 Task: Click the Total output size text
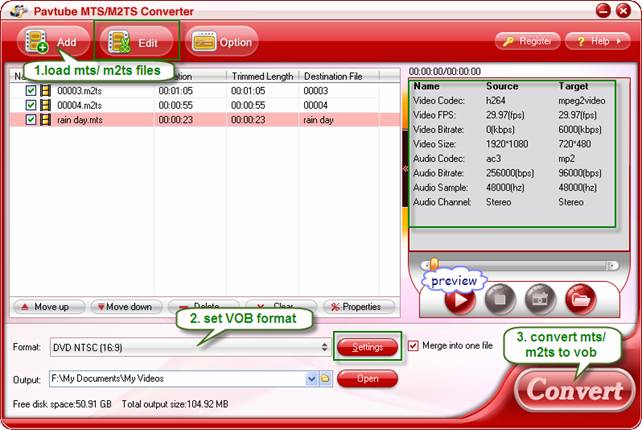pyautogui.click(x=175, y=404)
